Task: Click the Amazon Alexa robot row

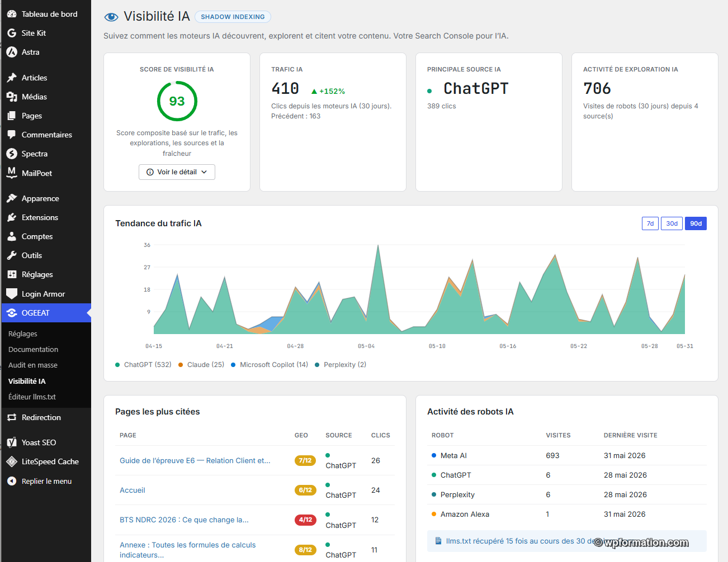Action: pos(567,514)
